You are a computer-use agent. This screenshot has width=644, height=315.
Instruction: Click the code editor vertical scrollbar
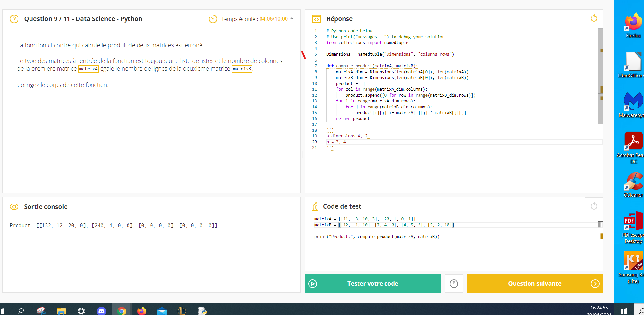coord(600,76)
